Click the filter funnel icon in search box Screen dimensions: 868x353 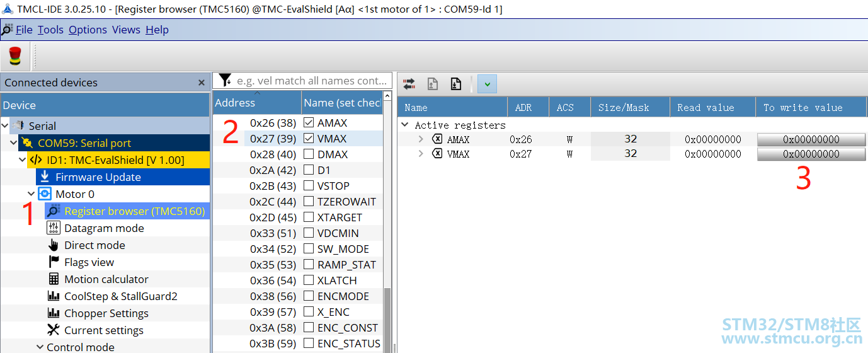224,80
